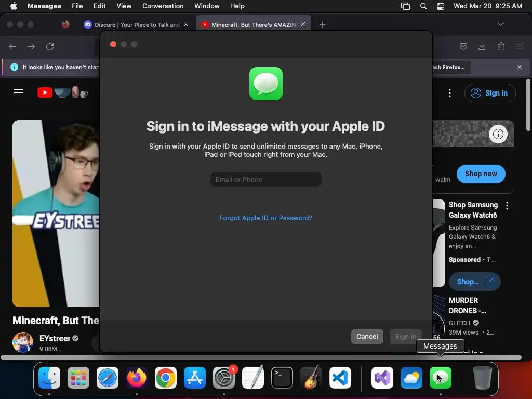Open the App Store Dock icon
Viewport: 532px width, 399px height.
point(195,378)
